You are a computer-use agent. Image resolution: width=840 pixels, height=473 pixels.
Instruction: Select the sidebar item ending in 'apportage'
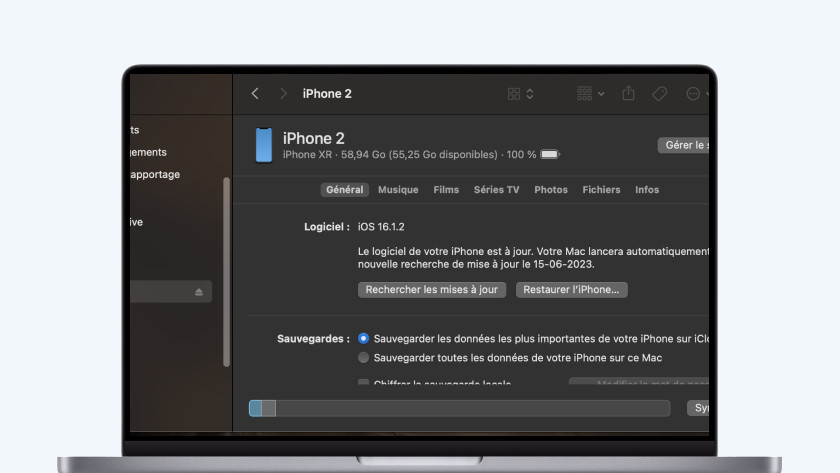pyautogui.click(x=155, y=175)
